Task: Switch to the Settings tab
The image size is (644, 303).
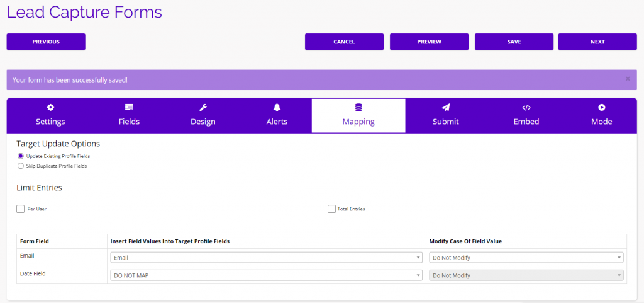Action: (50, 115)
